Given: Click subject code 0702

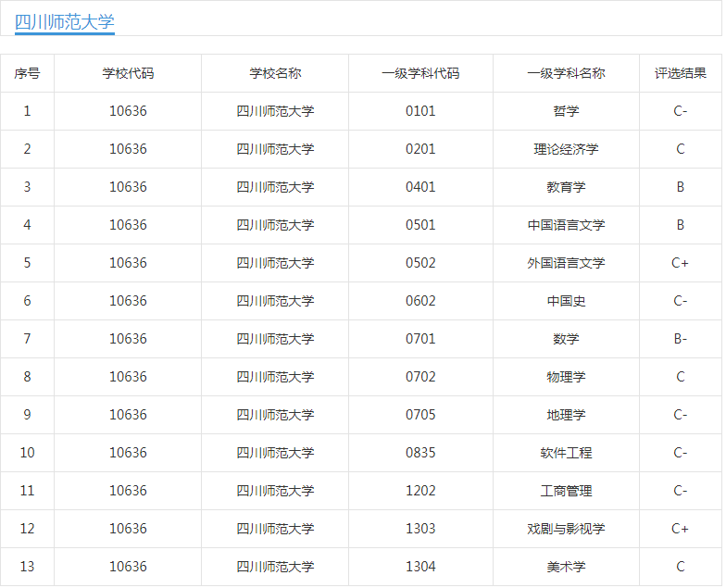Looking at the screenshot, I should tap(420, 377).
